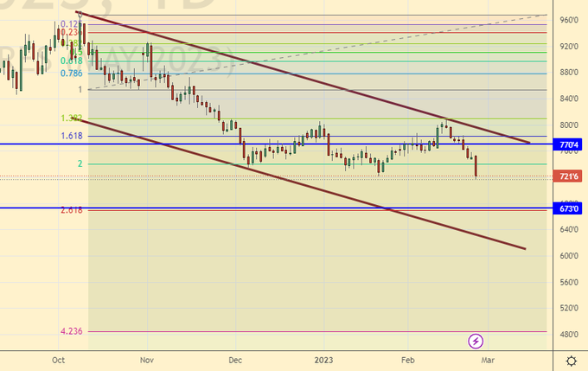The width and height of the screenshot is (588, 371).
Task: Click the 770'4 blue price label
Action: (x=569, y=145)
